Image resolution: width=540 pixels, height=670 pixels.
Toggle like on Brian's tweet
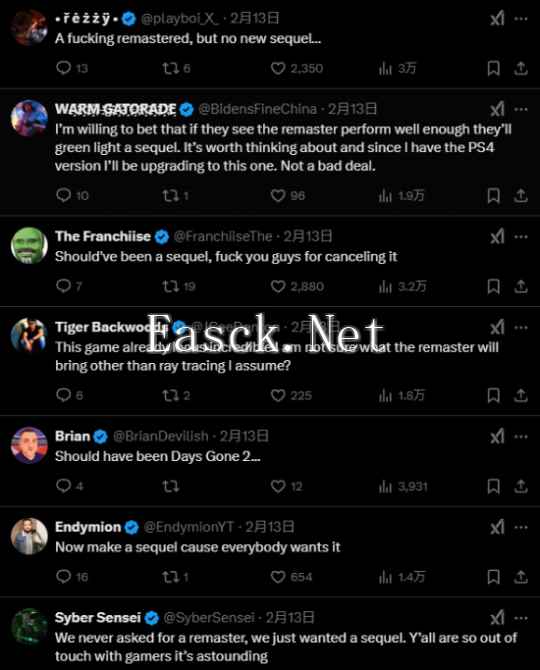[278, 486]
